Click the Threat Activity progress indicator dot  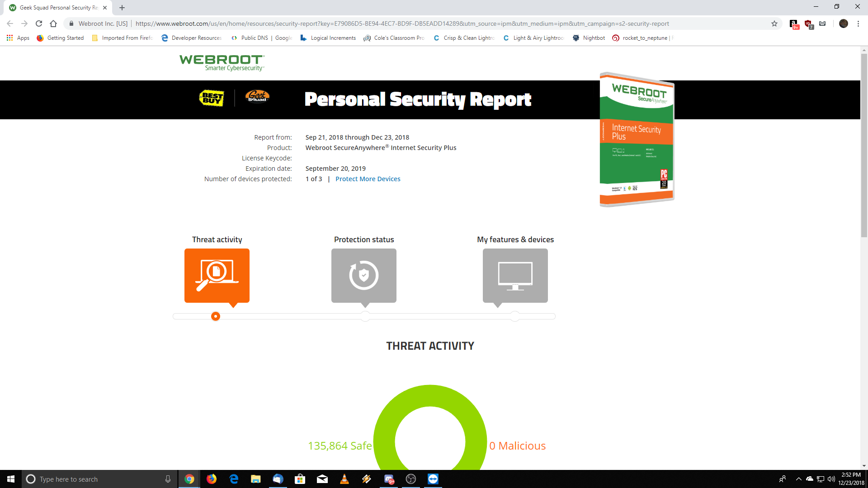(216, 316)
